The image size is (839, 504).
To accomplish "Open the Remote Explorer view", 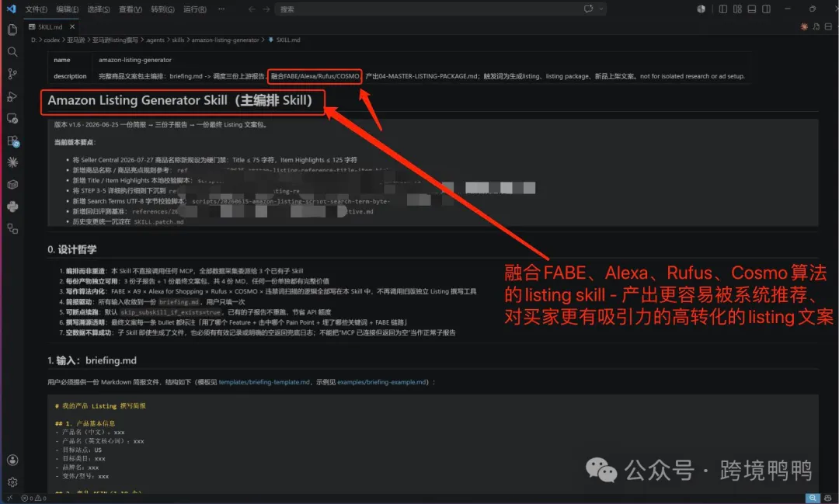I will click(x=12, y=119).
